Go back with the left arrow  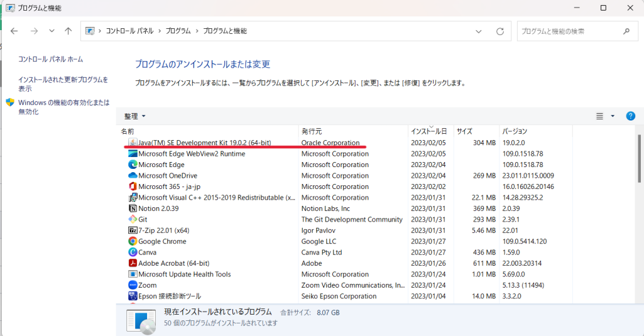14,31
